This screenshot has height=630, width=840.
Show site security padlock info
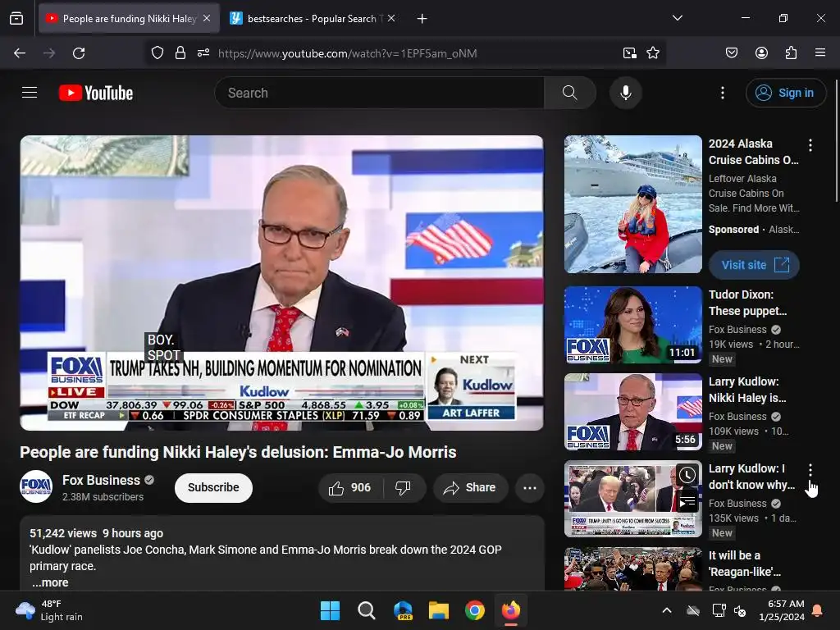tap(180, 53)
